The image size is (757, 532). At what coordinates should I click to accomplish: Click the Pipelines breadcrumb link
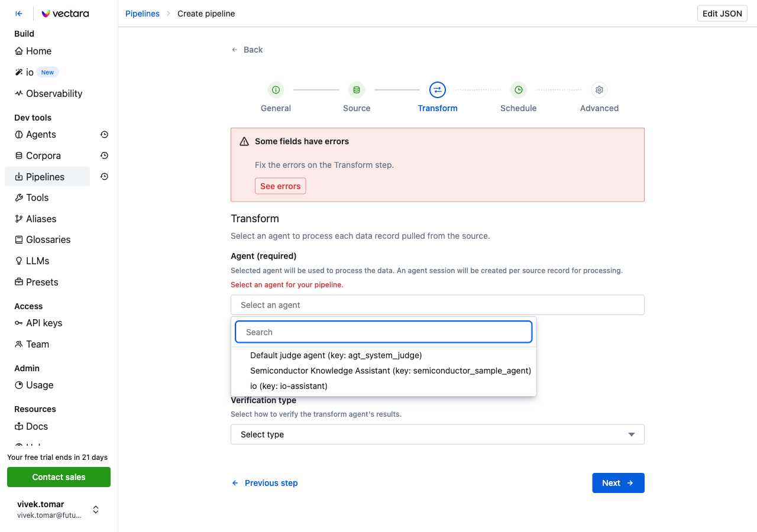[x=143, y=14]
